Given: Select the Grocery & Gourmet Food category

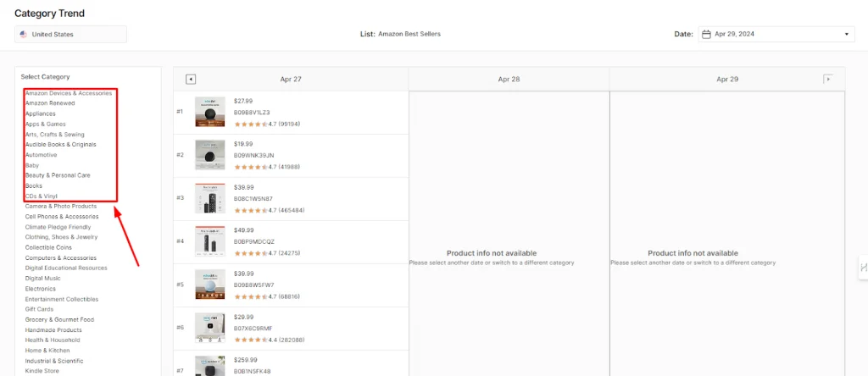Looking at the screenshot, I should tap(60, 319).
